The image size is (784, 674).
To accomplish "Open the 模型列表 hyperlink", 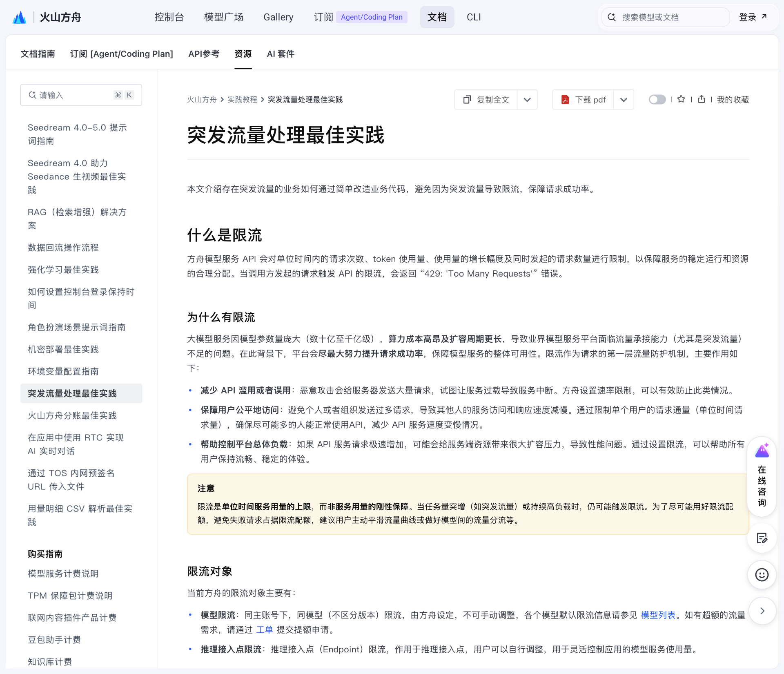I will click(x=658, y=615).
